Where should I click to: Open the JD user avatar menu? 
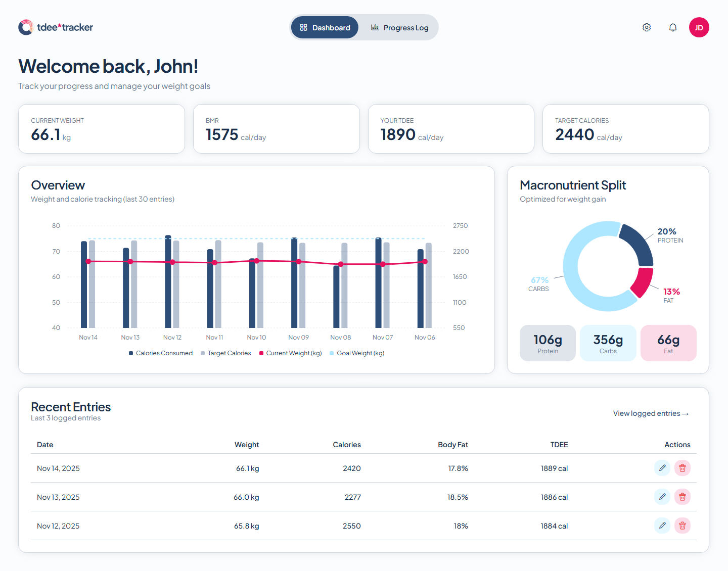699,27
